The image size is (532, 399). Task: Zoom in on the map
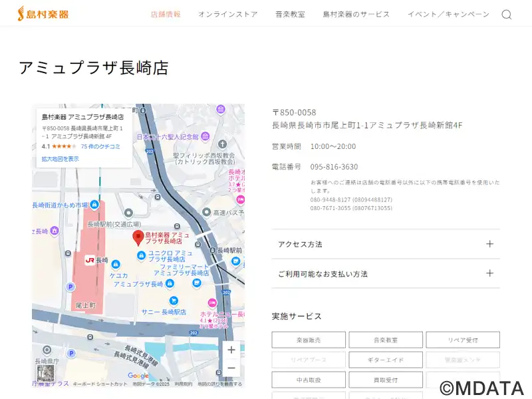pyautogui.click(x=231, y=350)
